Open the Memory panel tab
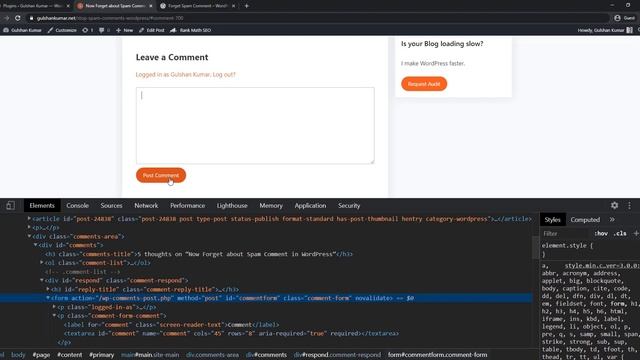Image resolution: width=640 pixels, height=360 pixels. [x=271, y=206]
